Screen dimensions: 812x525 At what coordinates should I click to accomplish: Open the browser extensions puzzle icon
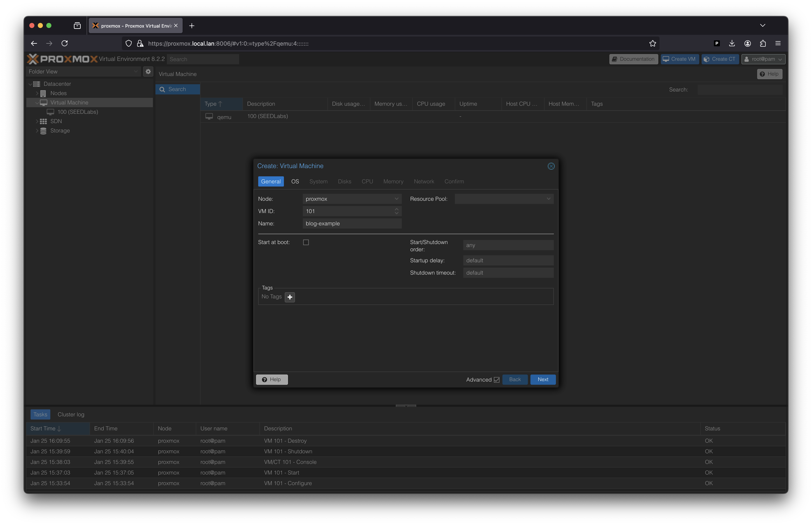click(x=763, y=43)
